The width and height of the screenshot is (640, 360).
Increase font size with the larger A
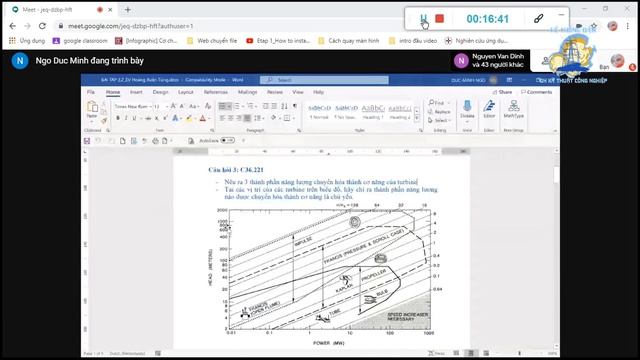click(173, 106)
